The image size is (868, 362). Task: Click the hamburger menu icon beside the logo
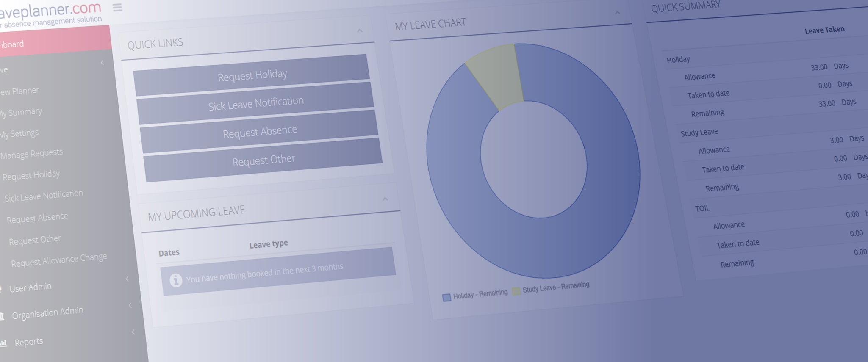tap(117, 7)
